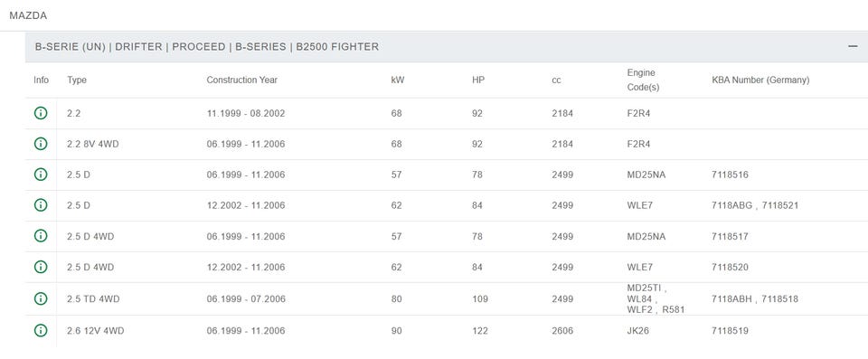868x359 pixels.
Task: Click the HP column header
Action: [478, 80]
